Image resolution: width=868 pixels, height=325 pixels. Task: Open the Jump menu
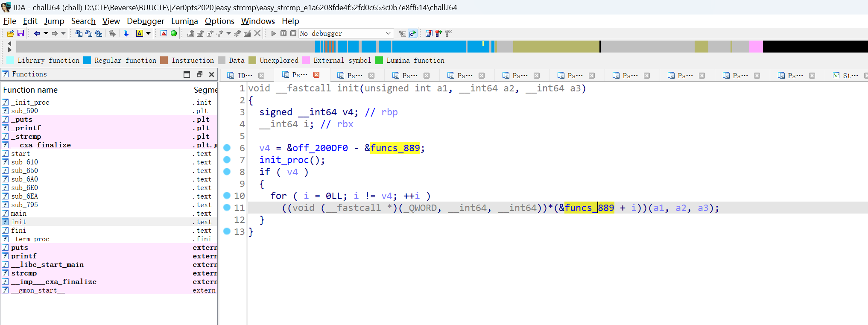[x=54, y=21]
